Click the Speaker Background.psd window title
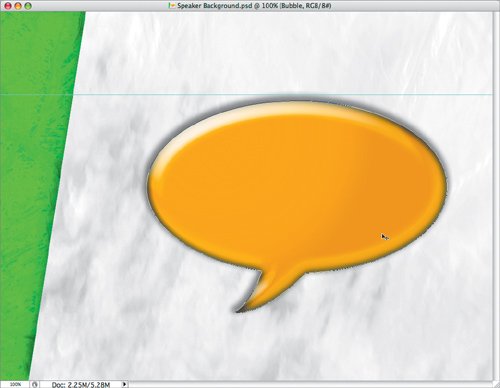Screen dimensions: 500x388 point(254,6)
